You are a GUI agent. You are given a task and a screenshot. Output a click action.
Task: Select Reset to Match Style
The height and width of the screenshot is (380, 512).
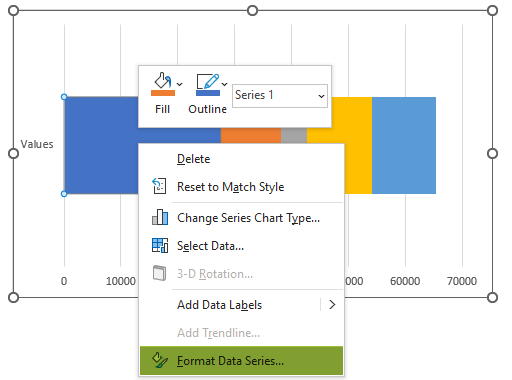(241, 187)
